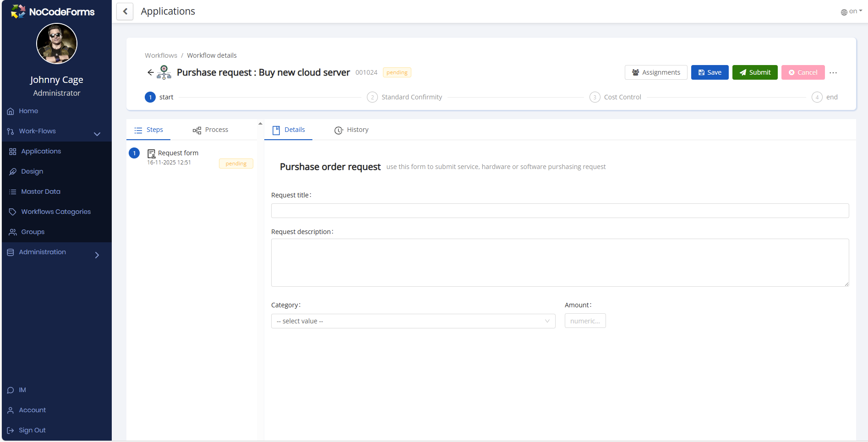Click the workflow diagram icon beside title
Viewport: 868px width, 442px height.
pos(164,72)
